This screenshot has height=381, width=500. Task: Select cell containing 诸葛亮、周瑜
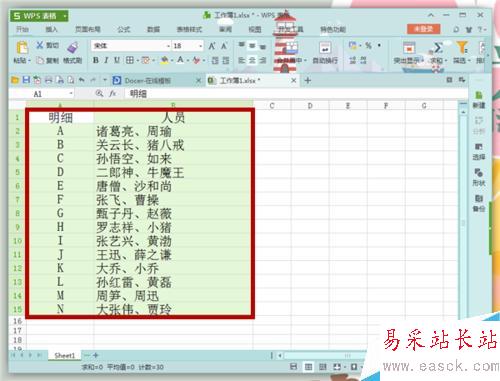click(174, 131)
